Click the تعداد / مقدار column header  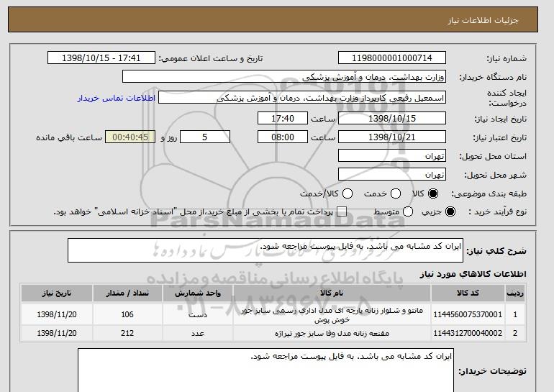pos(127,293)
